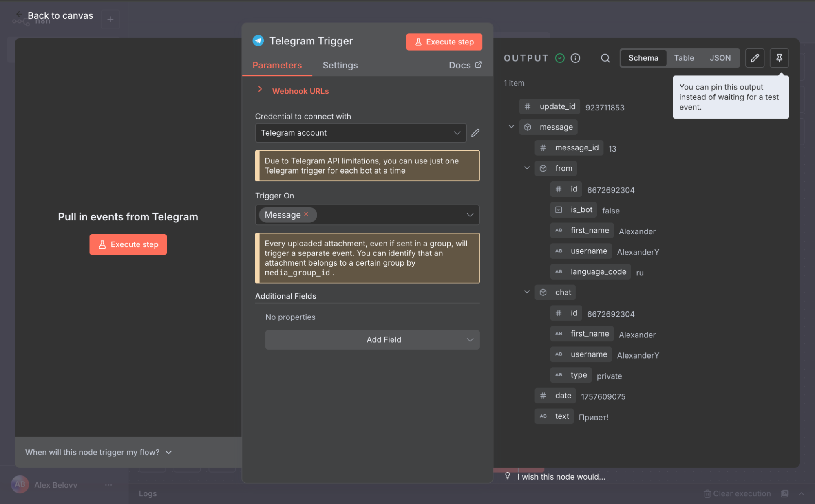
Task: Open the Telegram account credential dropdown
Action: [360, 133]
